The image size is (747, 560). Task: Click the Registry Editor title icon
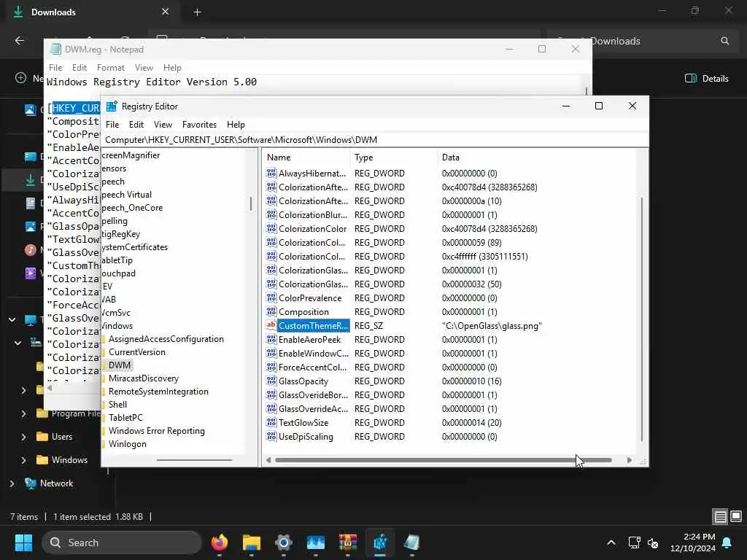pyautogui.click(x=112, y=106)
